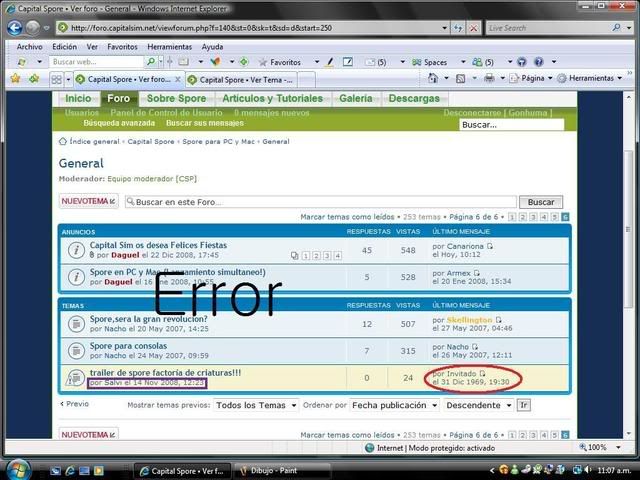Switch to the Sobre Spore tab

[x=175, y=99]
